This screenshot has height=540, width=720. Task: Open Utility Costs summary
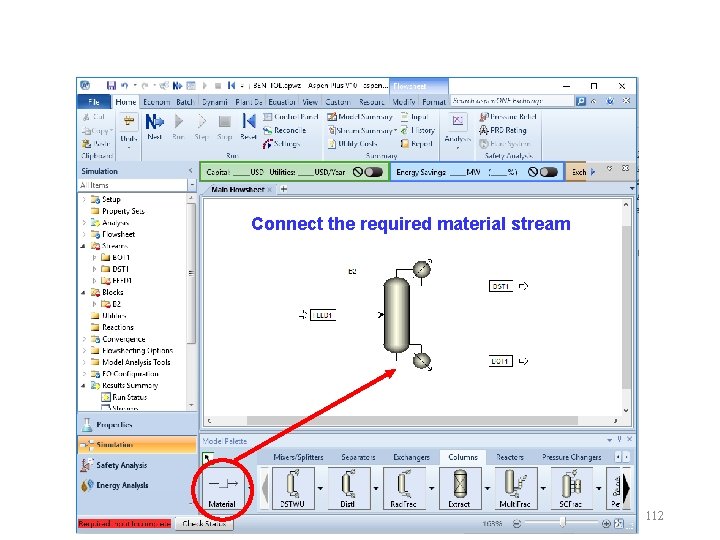353,144
